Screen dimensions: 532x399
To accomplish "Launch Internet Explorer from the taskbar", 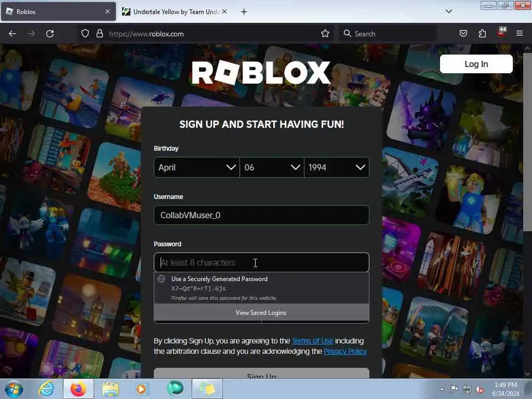I will pos(46,389).
